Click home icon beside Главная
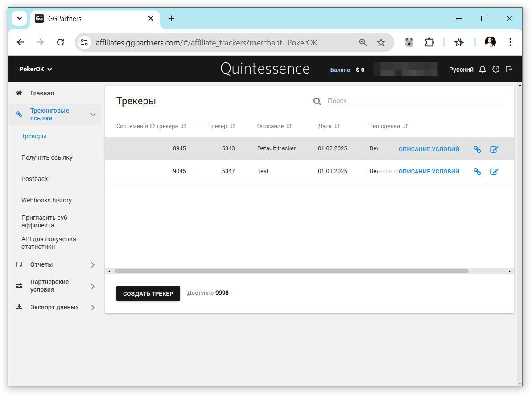This screenshot has height=396, width=532. click(19, 93)
